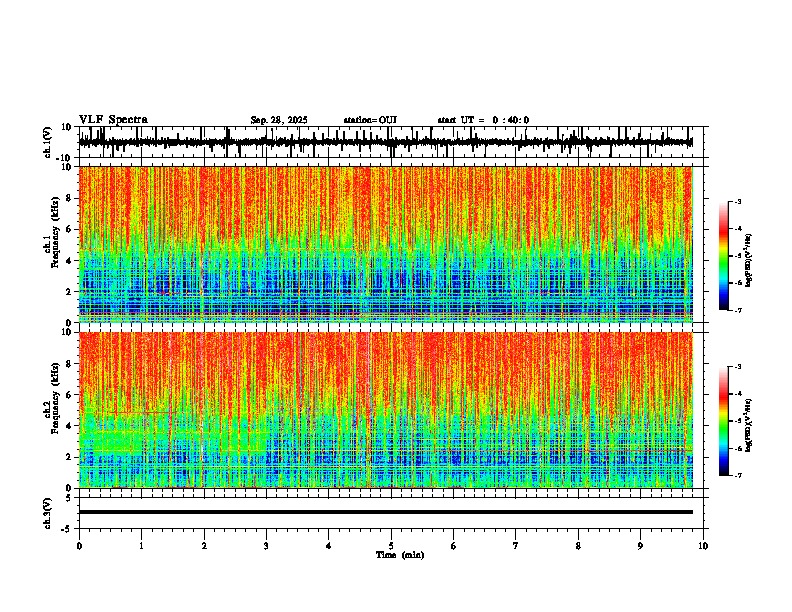This screenshot has height=612, width=792.
Task: Click the "station=OUI" label
Action: [x=370, y=120]
